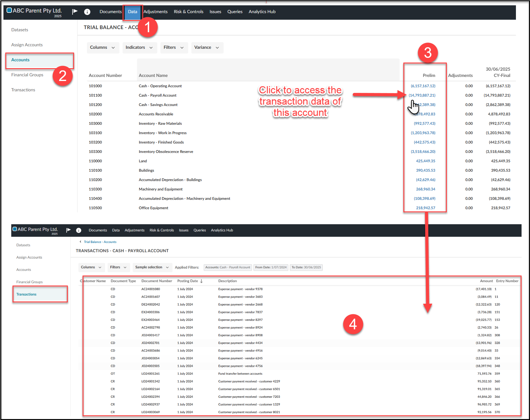Image resolution: width=530 pixels, height=420 pixels.
Task: Click document number AC24001080
Action: (150, 289)
